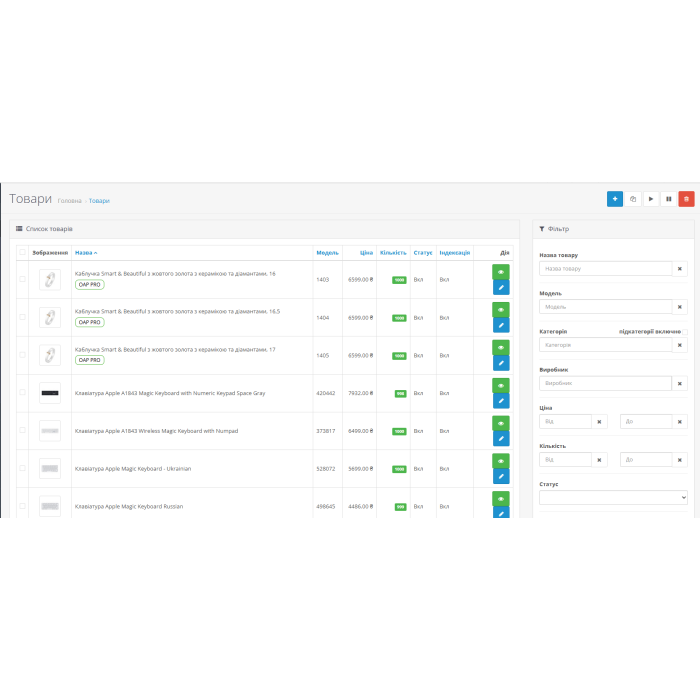This screenshot has width=700, height=700.
Task: Select the Apple Magic Keyboard - Ukrainian name
Action: pos(133,469)
